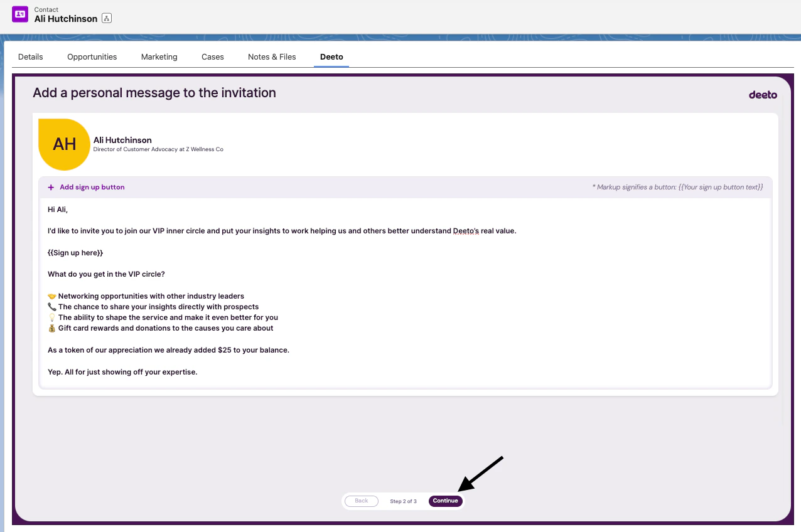801x532 pixels.
Task: Click "Yep. All for just showing off your expertise."
Action: [x=122, y=372]
